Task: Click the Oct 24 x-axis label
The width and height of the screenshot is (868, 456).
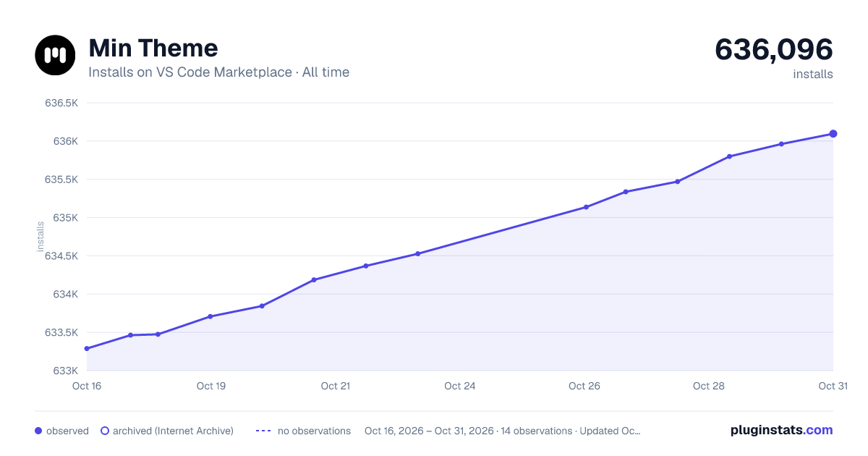Action: tap(460, 386)
